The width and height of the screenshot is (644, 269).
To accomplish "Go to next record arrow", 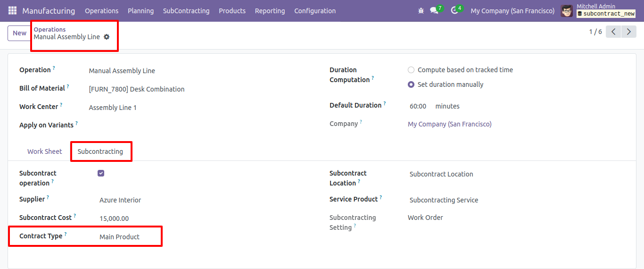I will 628,32.
